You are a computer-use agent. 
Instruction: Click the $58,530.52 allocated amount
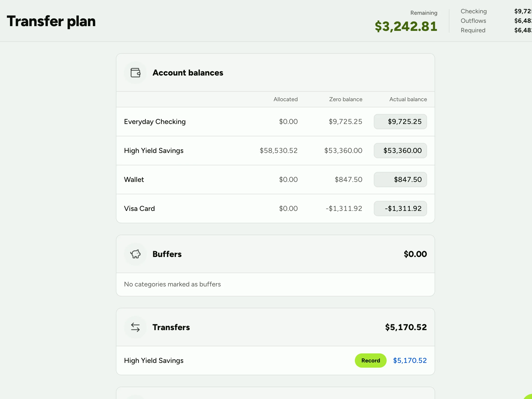[x=279, y=151]
